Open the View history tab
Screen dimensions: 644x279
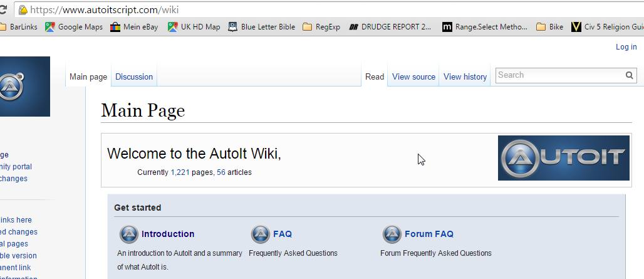pos(465,77)
